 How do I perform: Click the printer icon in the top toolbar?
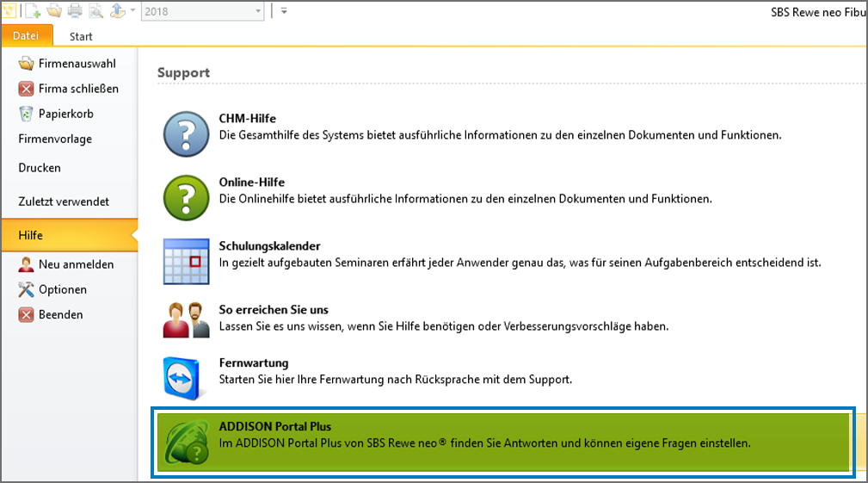[75, 11]
